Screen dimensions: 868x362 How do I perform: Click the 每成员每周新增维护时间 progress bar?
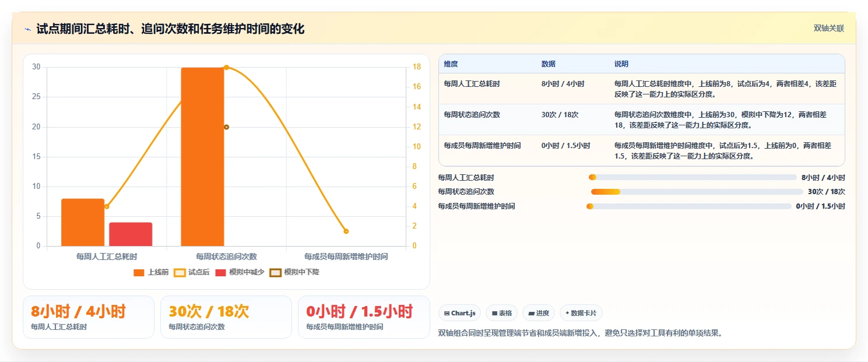pos(689,206)
